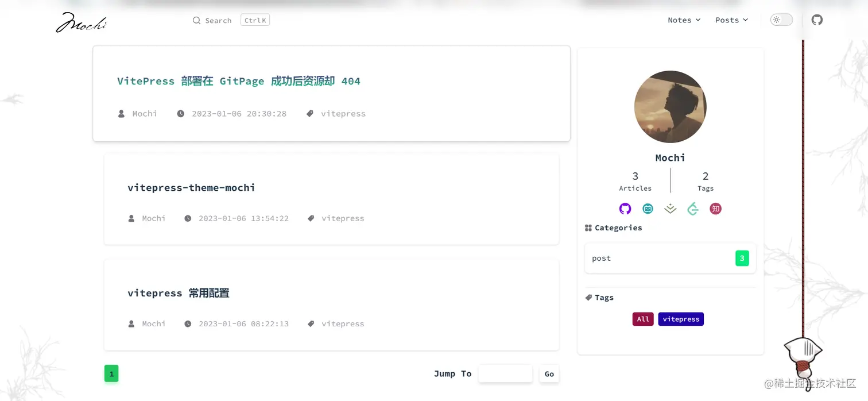Open the search box magnifier
The width and height of the screenshot is (868, 401).
(197, 21)
